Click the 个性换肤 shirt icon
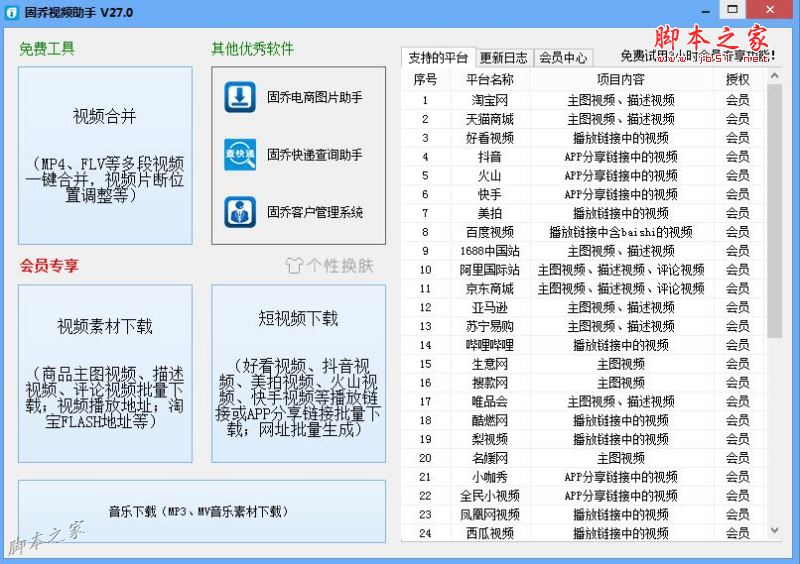 coord(294,265)
